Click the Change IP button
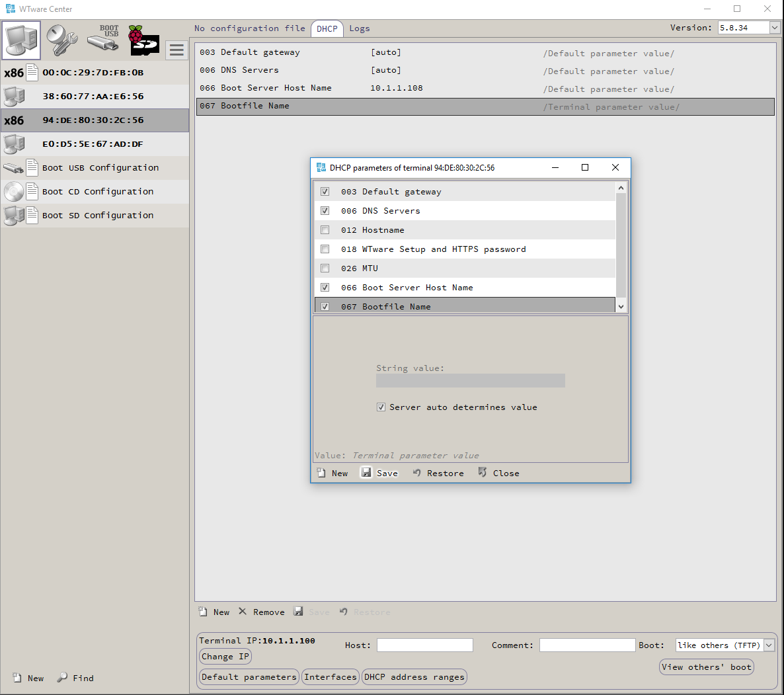This screenshot has width=784, height=695. [x=225, y=657]
